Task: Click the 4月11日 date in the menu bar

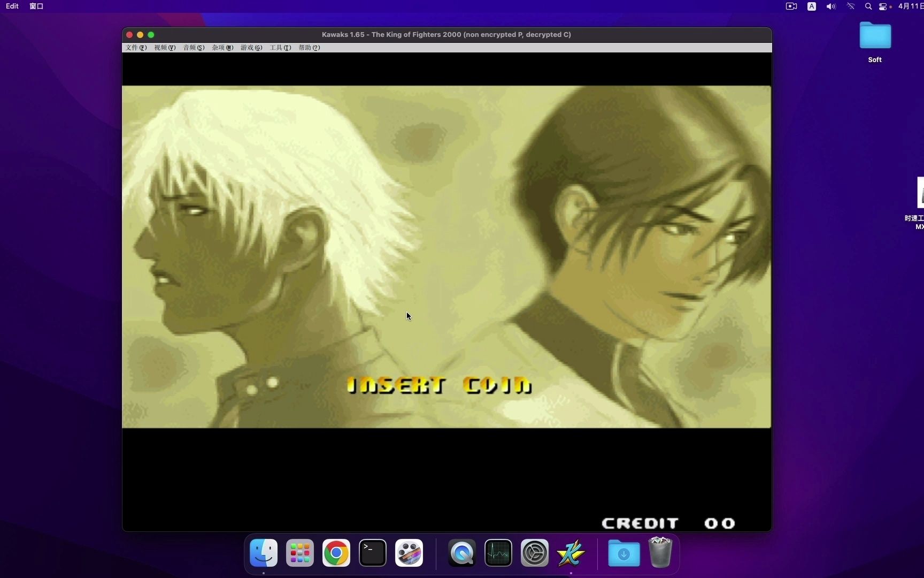Action: coord(911,6)
